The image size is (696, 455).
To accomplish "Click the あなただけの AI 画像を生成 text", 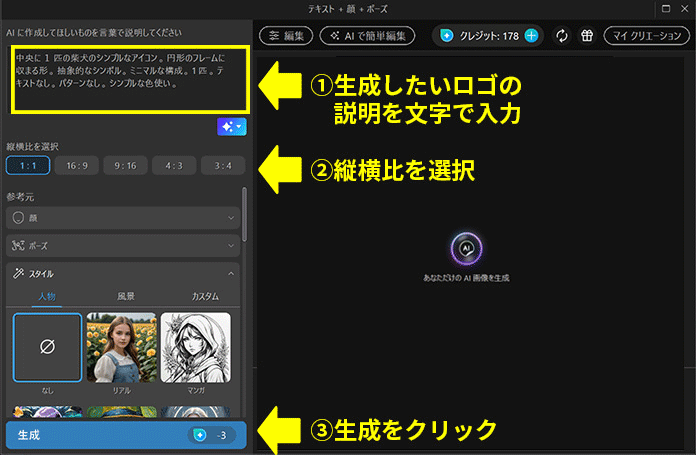I will (x=466, y=278).
